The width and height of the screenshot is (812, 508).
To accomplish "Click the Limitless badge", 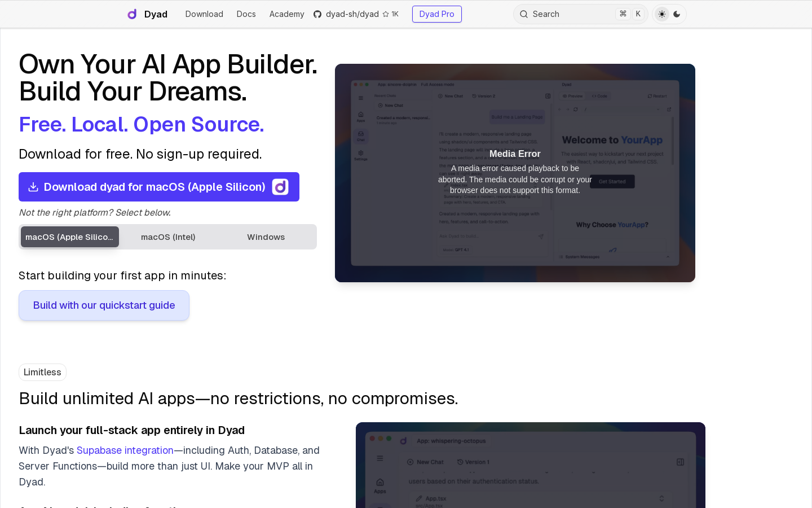I will click(x=42, y=373).
